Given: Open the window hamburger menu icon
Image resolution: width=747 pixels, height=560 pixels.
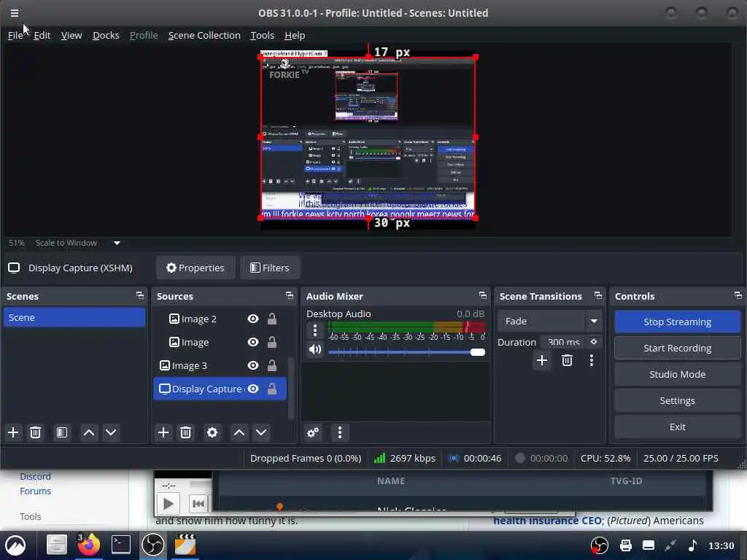Looking at the screenshot, I should coord(15,13).
